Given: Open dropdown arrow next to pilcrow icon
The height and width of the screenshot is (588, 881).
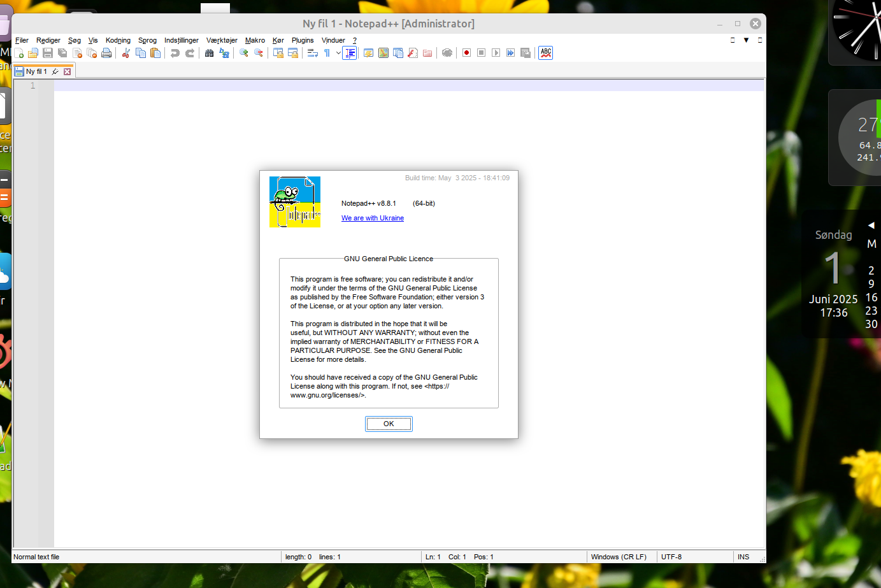Looking at the screenshot, I should (338, 53).
